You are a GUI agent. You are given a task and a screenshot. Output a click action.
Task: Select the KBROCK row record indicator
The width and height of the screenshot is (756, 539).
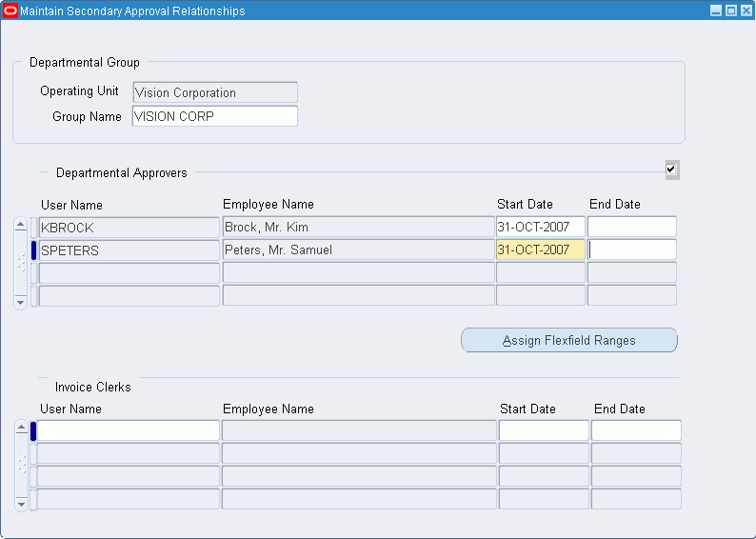33,228
